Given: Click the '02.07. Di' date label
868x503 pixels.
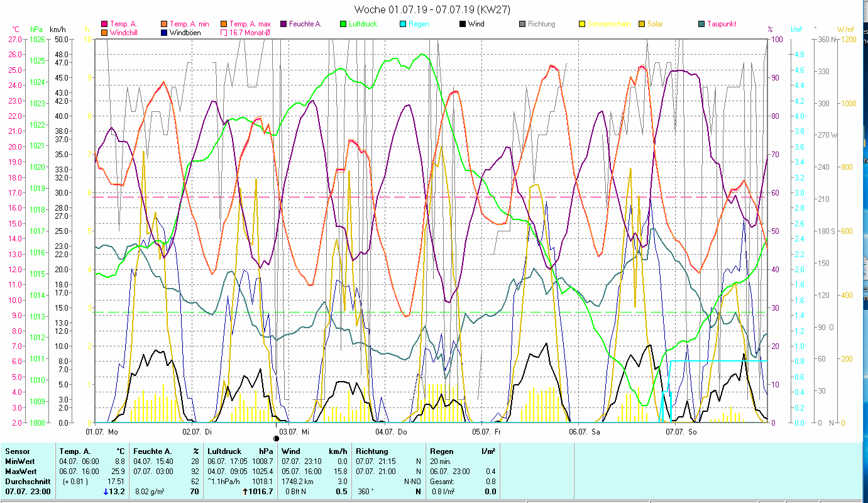Looking at the screenshot, I should coord(197,432).
